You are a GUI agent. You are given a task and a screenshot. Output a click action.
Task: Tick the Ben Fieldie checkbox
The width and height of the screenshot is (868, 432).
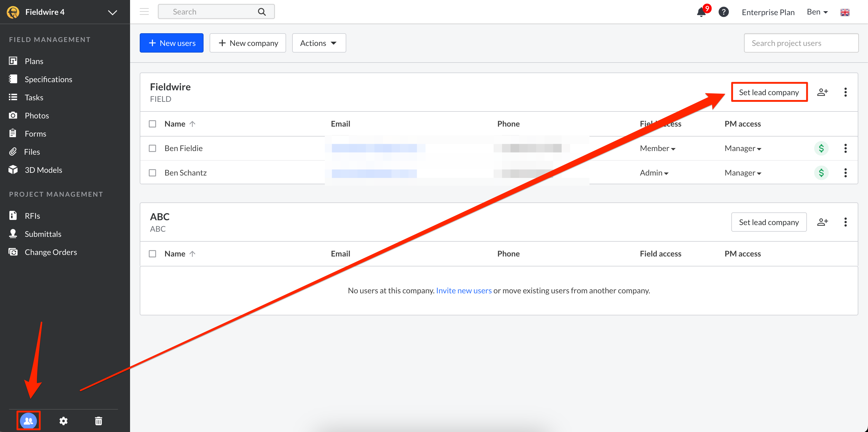pos(152,148)
